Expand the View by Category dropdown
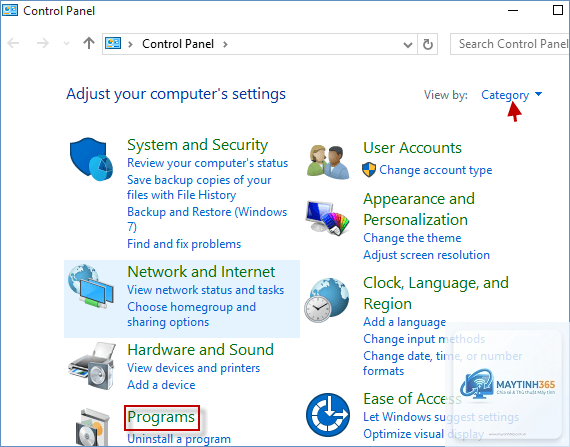 [511, 95]
